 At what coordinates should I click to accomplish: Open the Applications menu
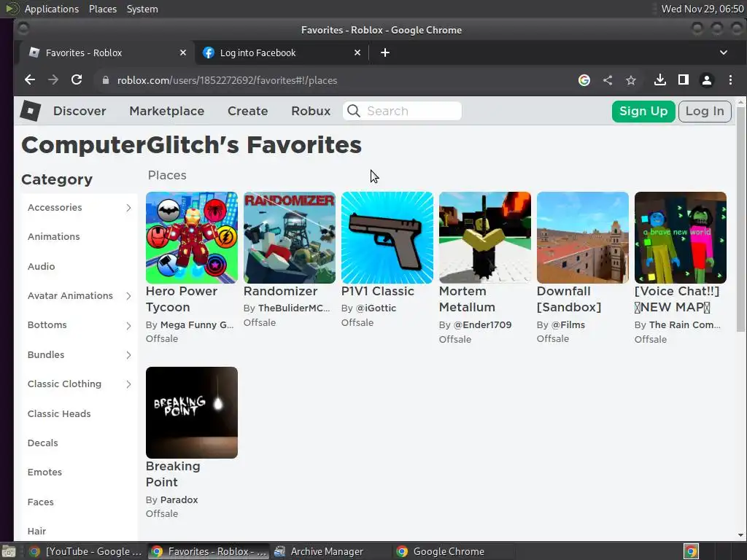pos(52,9)
